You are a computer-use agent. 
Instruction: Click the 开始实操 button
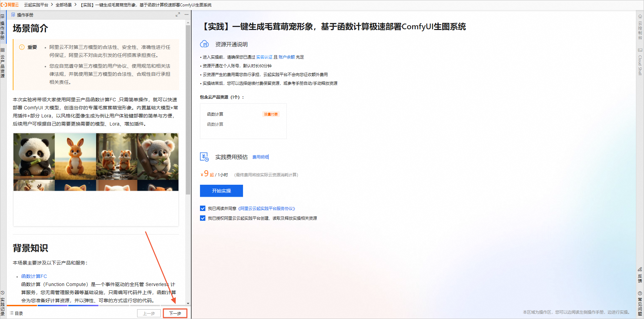coord(222,191)
